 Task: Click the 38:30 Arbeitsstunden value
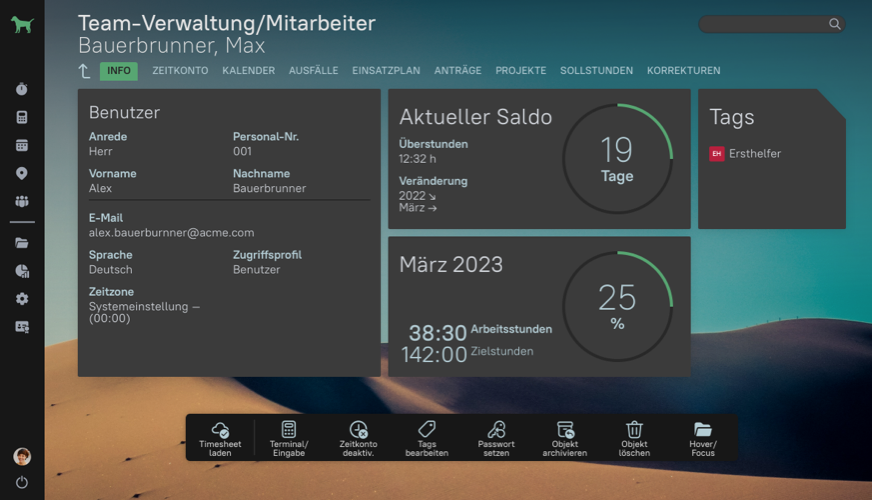(437, 333)
